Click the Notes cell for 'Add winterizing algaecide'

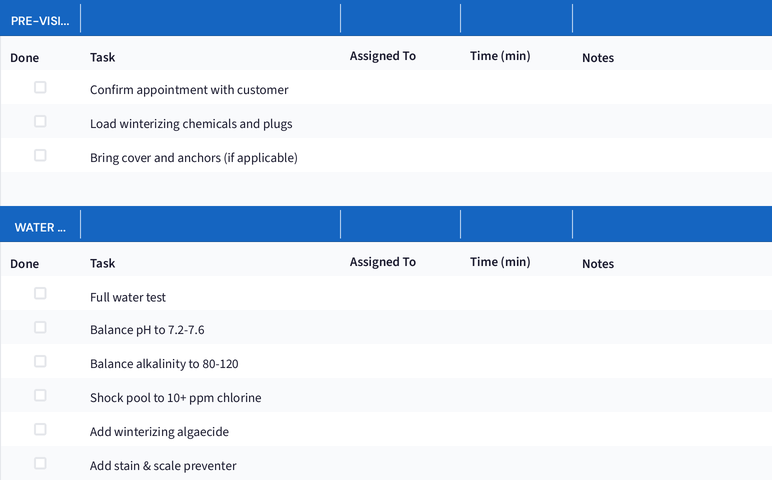pyautogui.click(x=670, y=431)
